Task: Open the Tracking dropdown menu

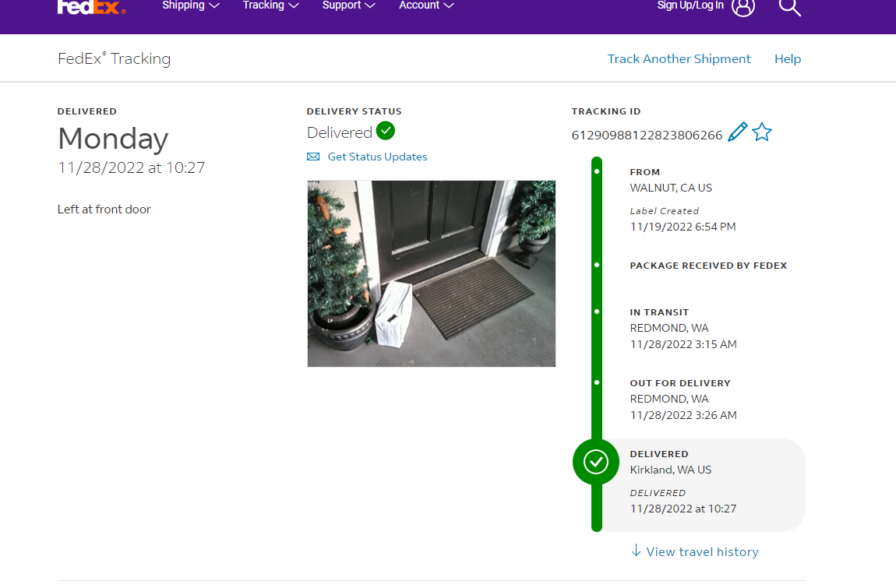Action: pyautogui.click(x=270, y=5)
